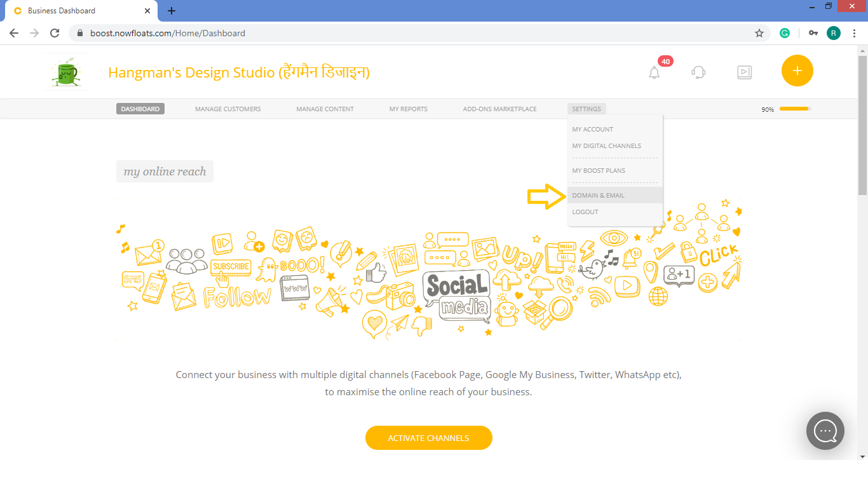
Task: Select My Digital Channels from the menu
Action: tap(606, 146)
